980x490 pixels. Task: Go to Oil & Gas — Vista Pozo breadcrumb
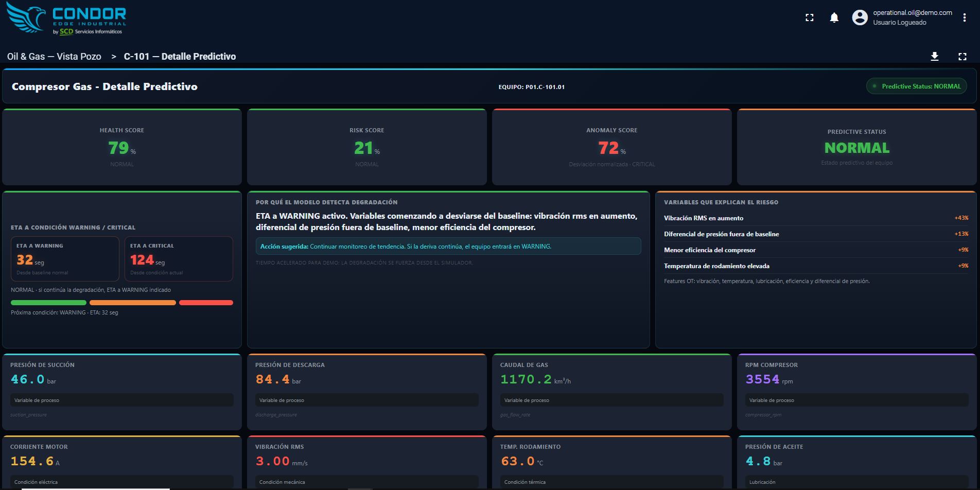pos(54,57)
